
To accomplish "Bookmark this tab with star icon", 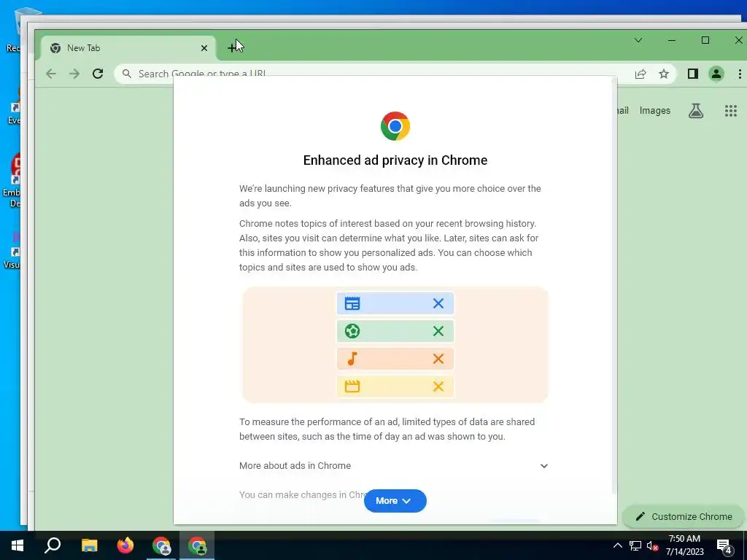I will pos(664,74).
